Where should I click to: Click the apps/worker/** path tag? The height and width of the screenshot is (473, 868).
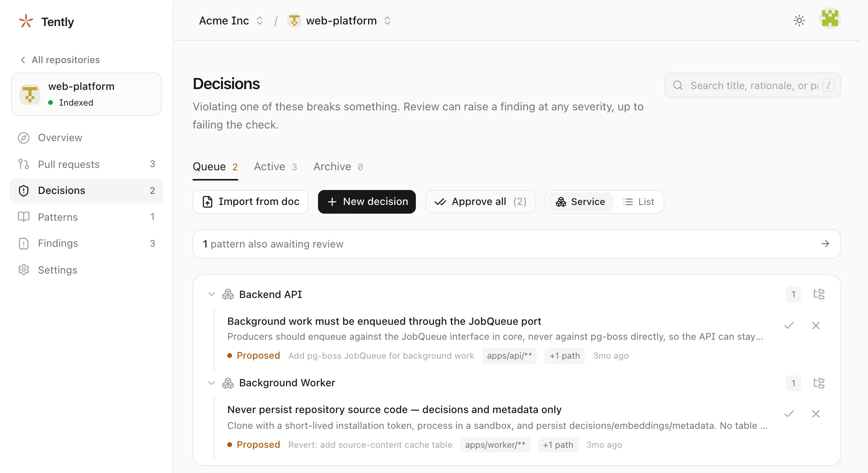[495, 445]
